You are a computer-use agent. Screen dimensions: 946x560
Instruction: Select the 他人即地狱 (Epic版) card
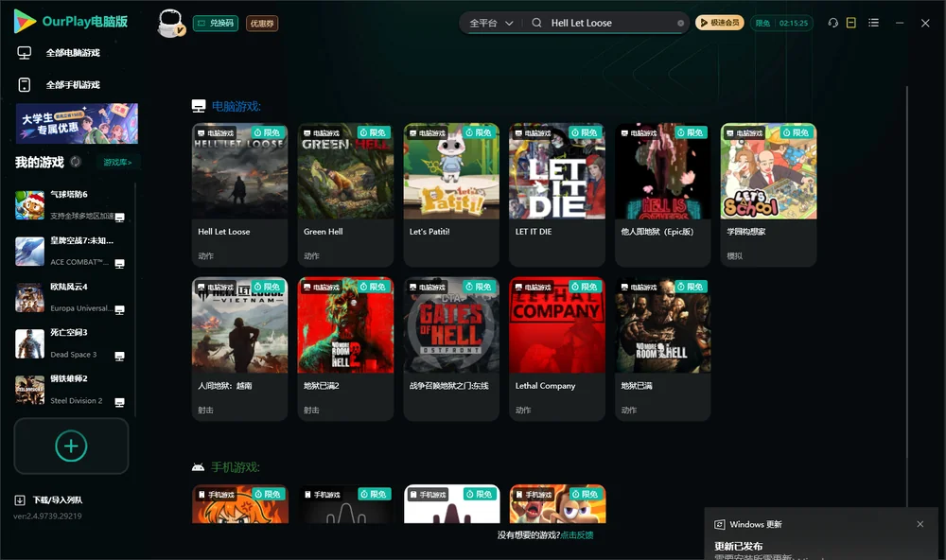tap(663, 195)
